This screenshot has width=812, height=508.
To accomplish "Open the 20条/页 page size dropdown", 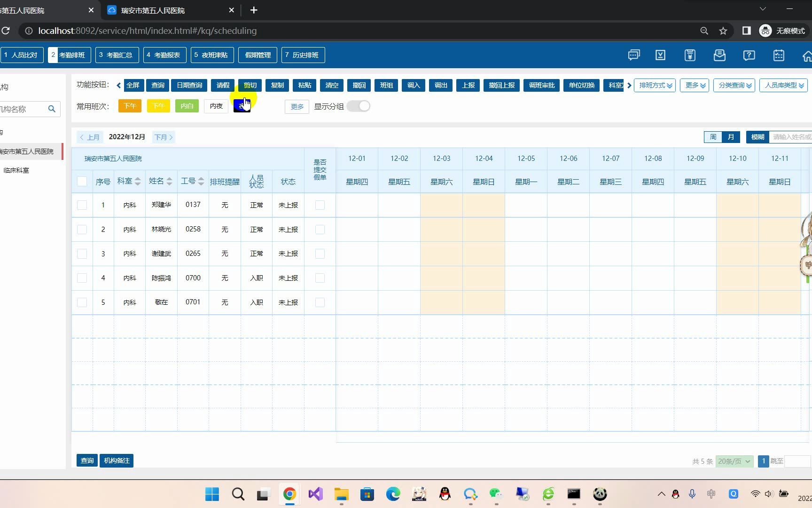I will point(734,461).
